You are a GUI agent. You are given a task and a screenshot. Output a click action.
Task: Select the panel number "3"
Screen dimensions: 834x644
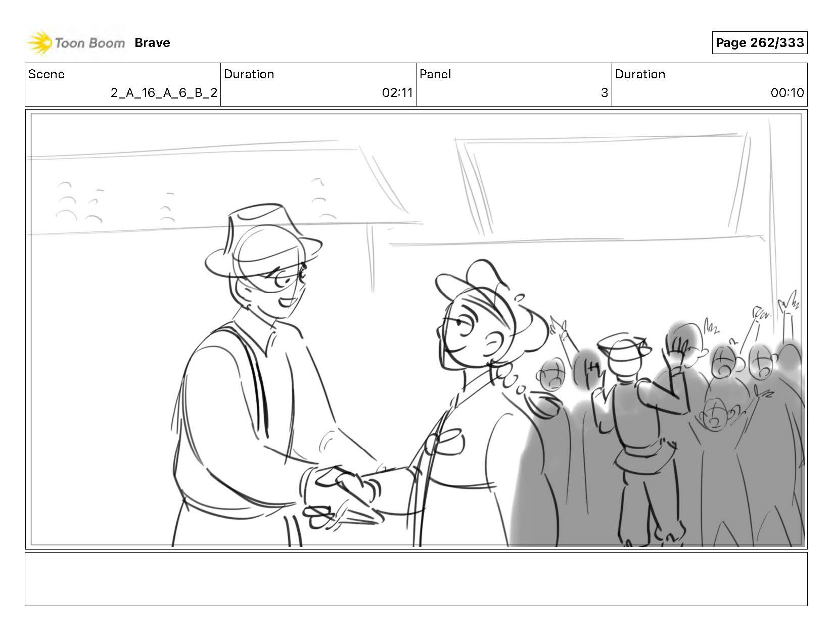tap(604, 93)
